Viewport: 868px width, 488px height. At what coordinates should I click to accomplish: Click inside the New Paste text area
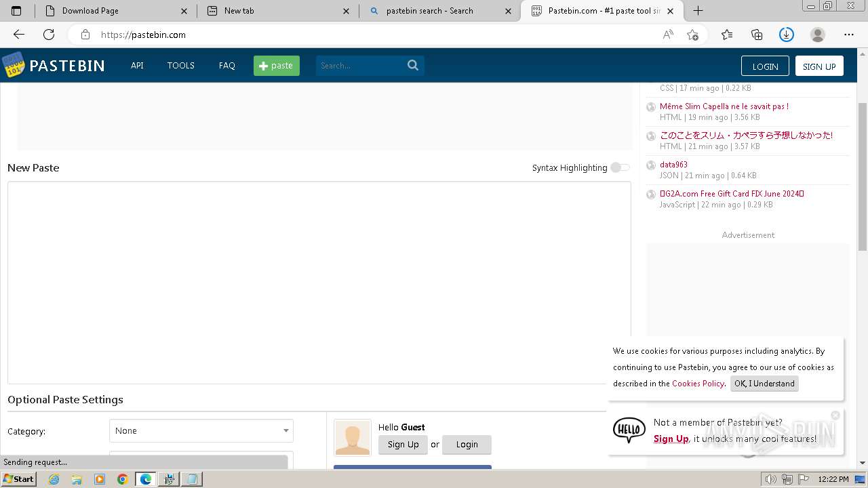[x=319, y=283]
